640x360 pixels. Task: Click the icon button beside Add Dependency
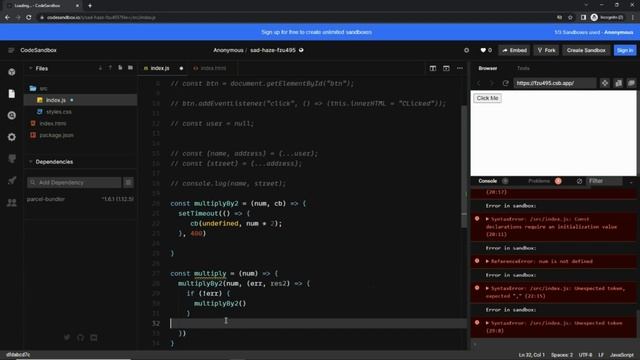(x=129, y=182)
